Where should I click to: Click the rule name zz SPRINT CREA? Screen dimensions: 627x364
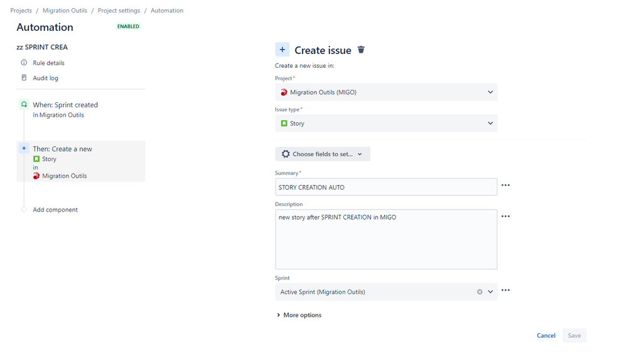click(42, 47)
